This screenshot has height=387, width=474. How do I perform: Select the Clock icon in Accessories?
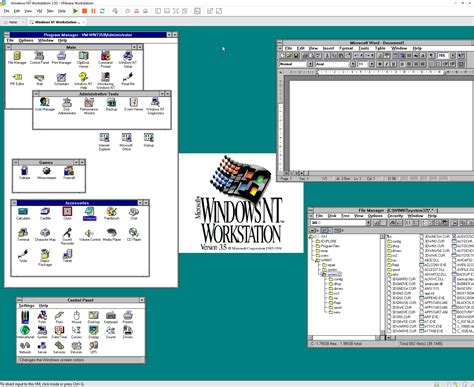tap(67, 213)
